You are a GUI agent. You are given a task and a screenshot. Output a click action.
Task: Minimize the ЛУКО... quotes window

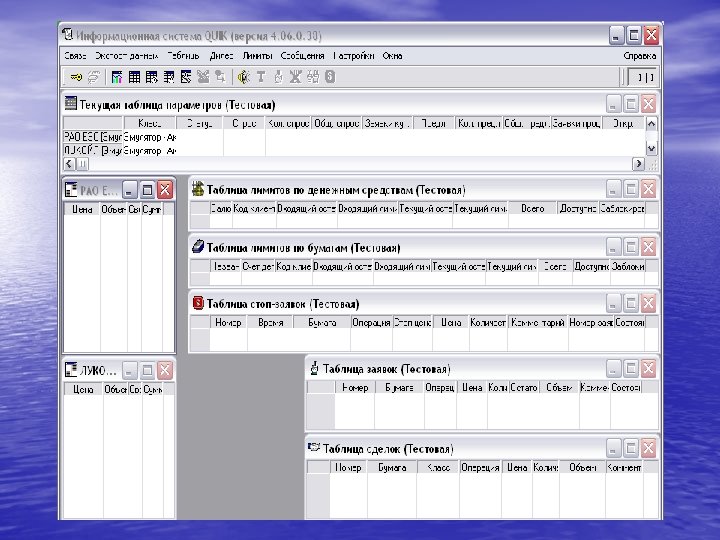coord(130,370)
